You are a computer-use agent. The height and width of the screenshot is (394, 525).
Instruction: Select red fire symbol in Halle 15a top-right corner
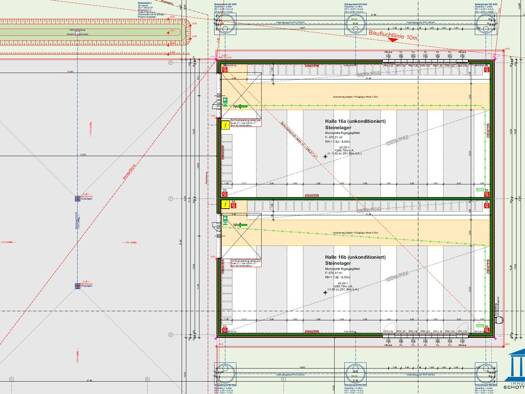click(x=486, y=70)
